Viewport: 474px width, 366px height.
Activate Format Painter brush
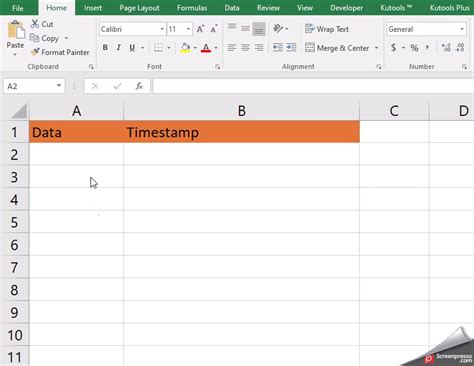click(60, 52)
